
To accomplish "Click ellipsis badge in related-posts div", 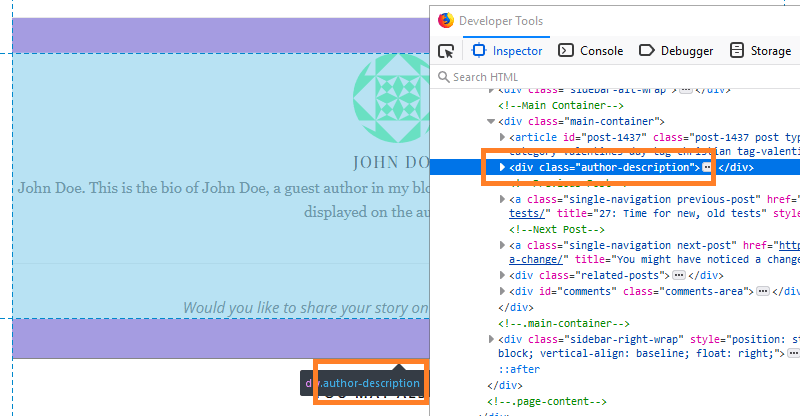I will [x=679, y=276].
